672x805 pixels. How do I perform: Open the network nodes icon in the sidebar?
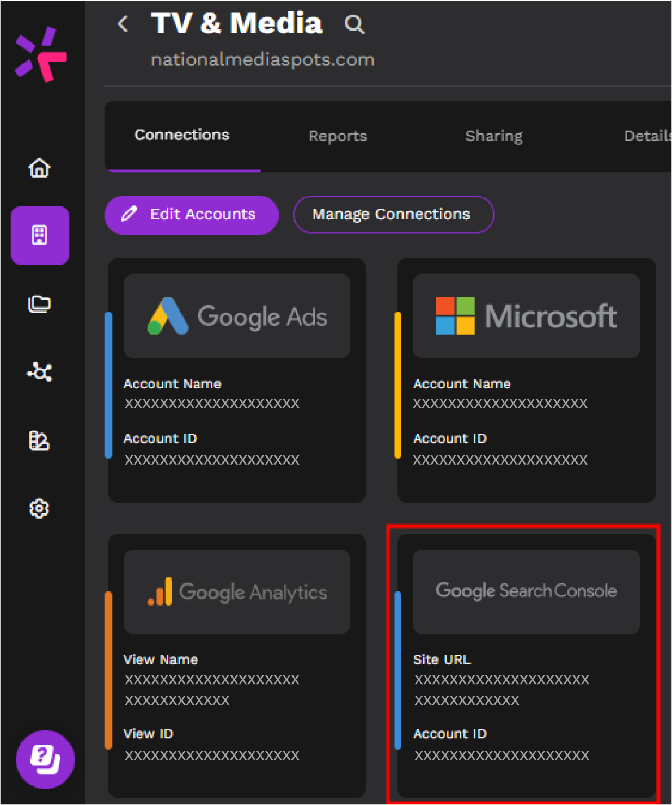coord(39,372)
